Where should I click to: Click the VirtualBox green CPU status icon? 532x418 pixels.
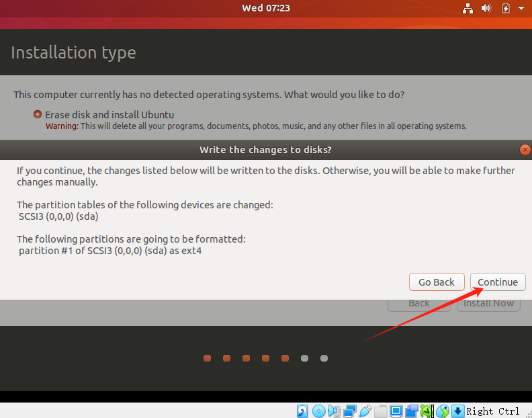coord(427,411)
